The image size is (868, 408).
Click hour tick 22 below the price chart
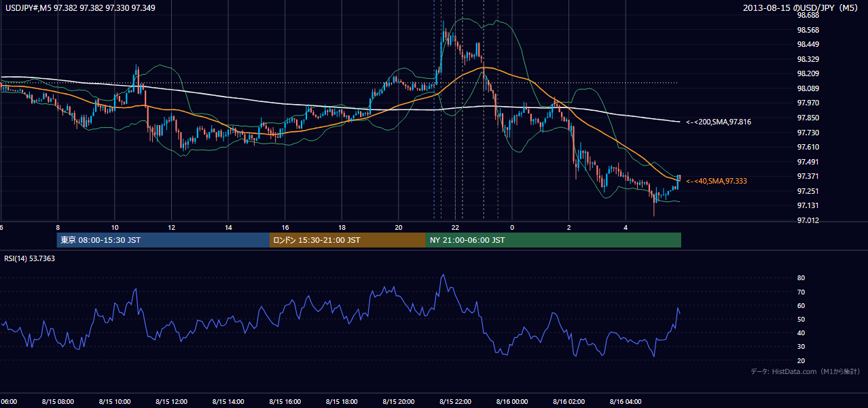[x=456, y=227]
